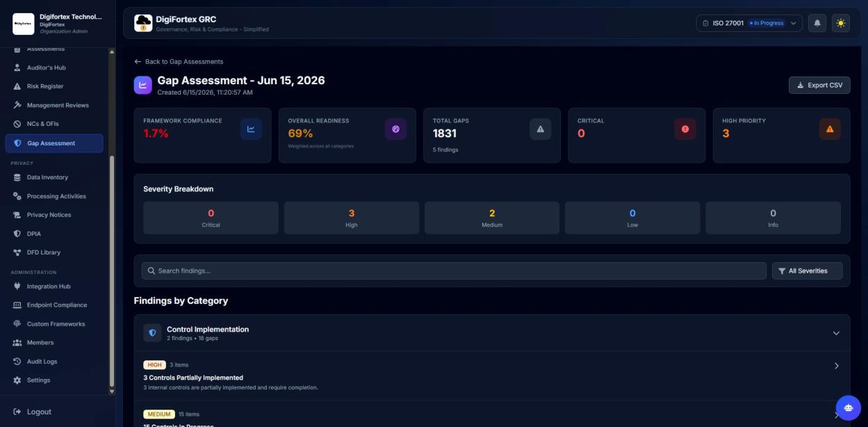This screenshot has height=427, width=868.
Task: Click the Management Reviews gavel icon
Action: pos(17,105)
